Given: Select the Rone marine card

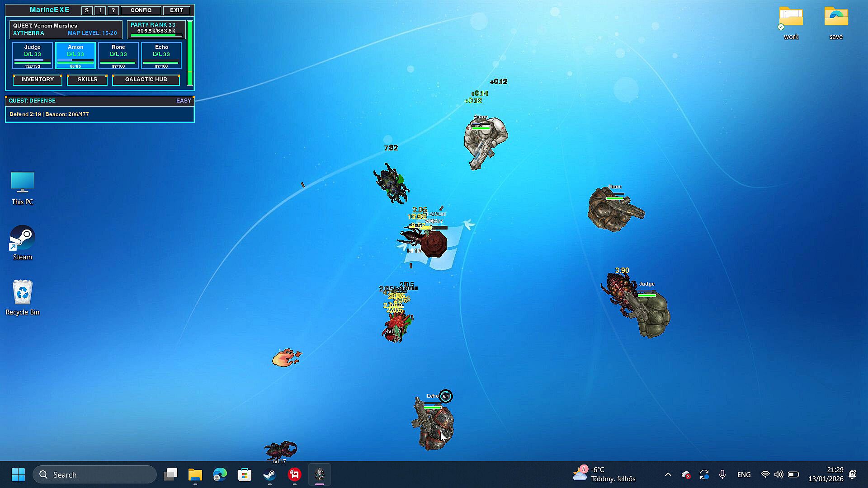Looking at the screenshot, I should 118,56.
